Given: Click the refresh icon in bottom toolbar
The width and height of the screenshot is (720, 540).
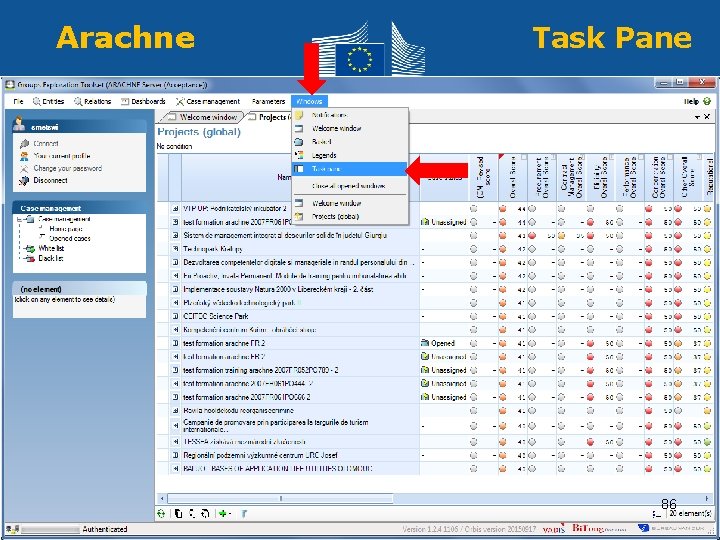Looking at the screenshot, I should (161, 513).
